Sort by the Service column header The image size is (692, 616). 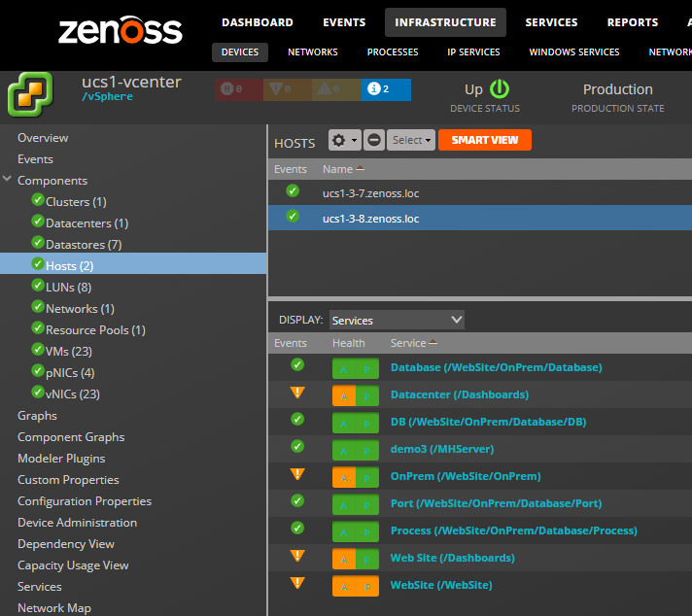[x=408, y=343]
